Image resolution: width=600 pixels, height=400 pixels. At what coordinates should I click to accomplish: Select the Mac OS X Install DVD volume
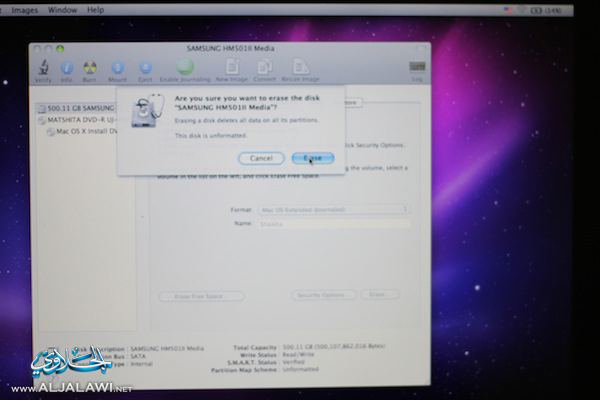pyautogui.click(x=82, y=131)
